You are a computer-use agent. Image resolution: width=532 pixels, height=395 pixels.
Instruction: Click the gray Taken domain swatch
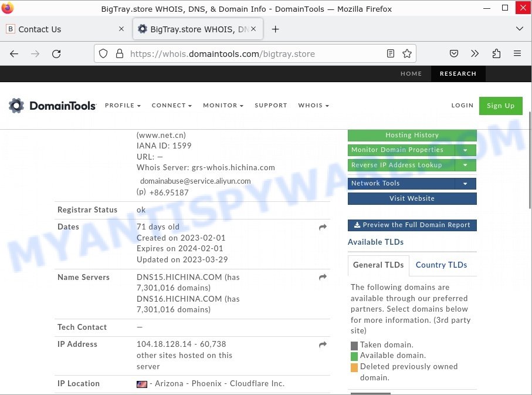[x=354, y=346]
